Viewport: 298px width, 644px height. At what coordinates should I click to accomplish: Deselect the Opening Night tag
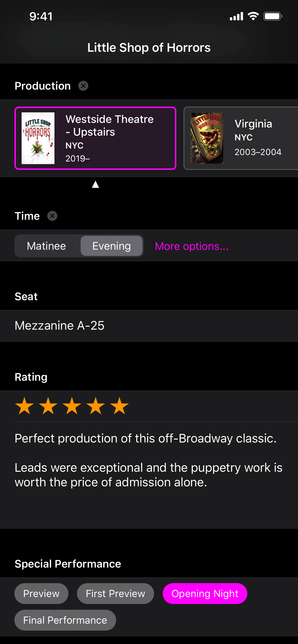(x=205, y=593)
